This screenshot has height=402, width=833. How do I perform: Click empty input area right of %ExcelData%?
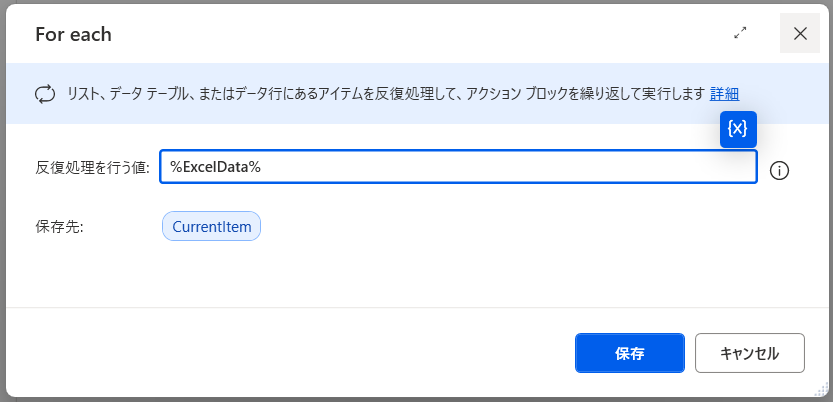(500, 167)
